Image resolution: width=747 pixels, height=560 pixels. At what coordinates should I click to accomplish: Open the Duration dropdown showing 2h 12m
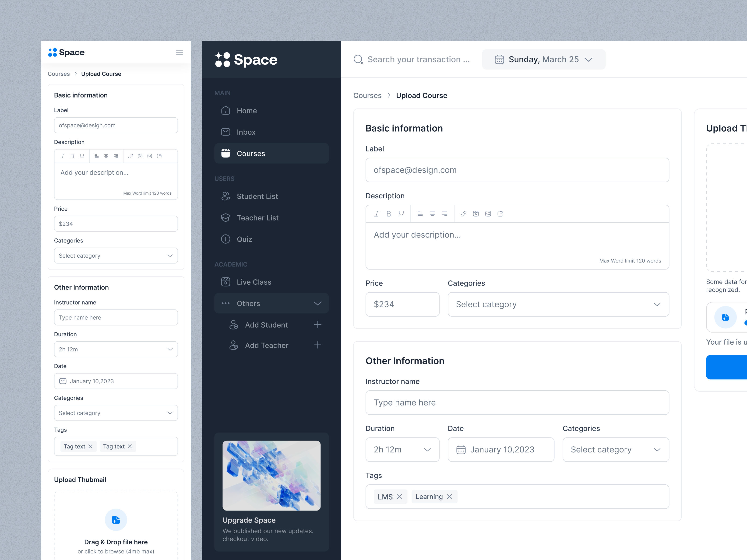pyautogui.click(x=402, y=449)
